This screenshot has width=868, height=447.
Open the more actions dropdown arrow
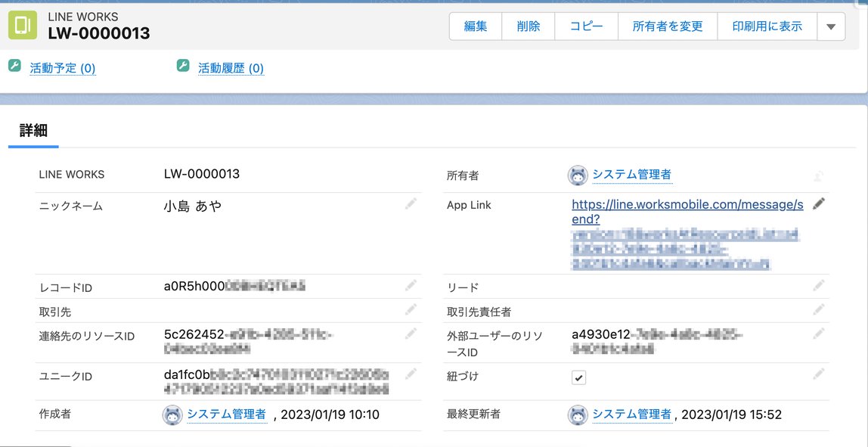pos(831,26)
